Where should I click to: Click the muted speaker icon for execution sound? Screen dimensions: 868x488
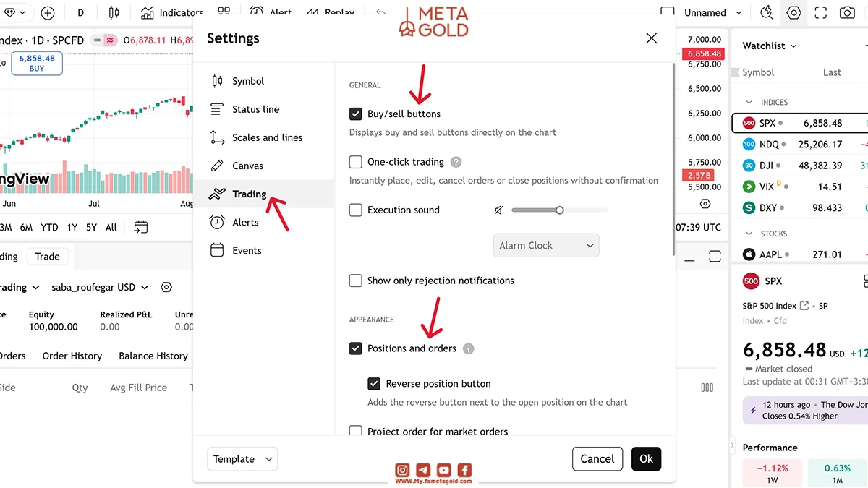pos(498,210)
